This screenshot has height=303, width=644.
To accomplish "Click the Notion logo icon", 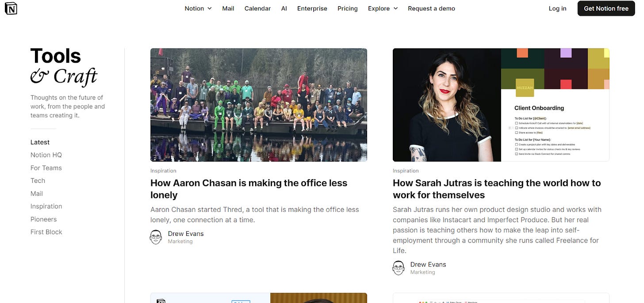I will point(11,8).
